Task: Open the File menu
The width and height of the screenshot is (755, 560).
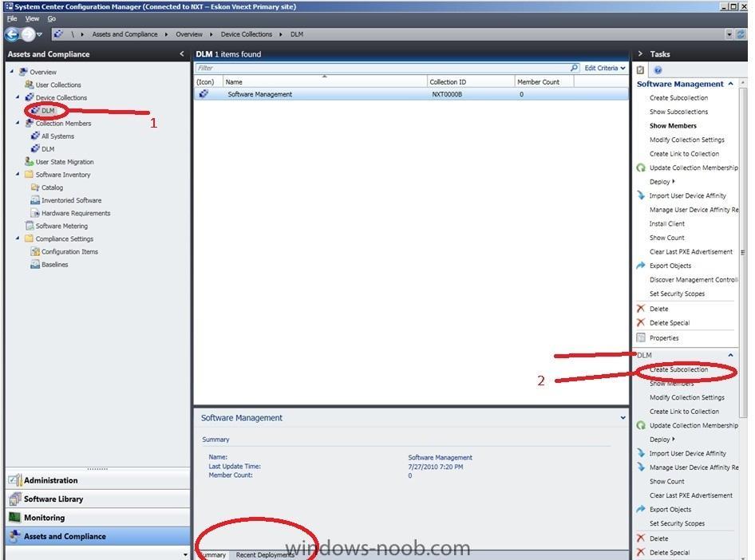Action: [12, 19]
